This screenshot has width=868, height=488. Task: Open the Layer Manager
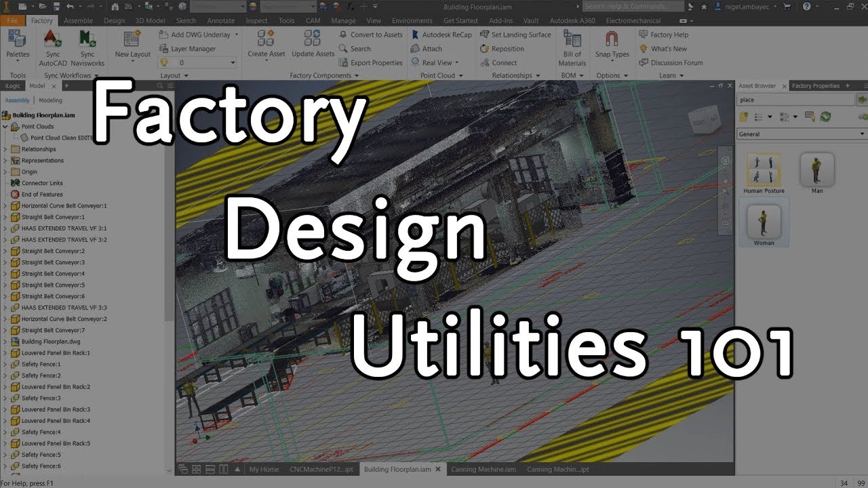click(x=187, y=49)
